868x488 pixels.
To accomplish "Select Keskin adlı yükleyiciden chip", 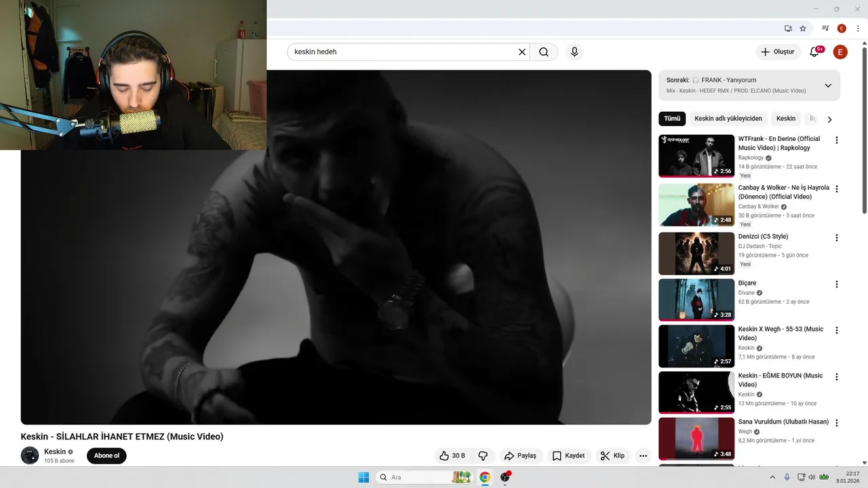I will (728, 119).
